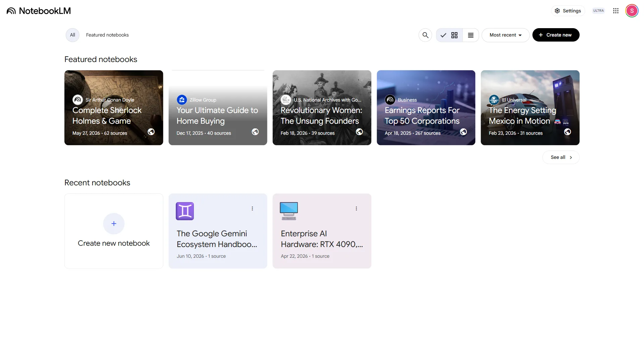
Task: Click the globe icon on Energy Mexico card
Action: tap(568, 132)
